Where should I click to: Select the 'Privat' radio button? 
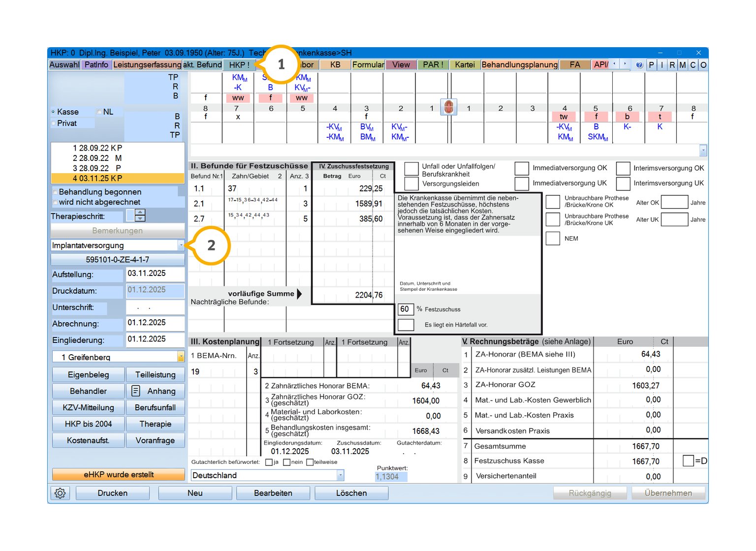(53, 123)
